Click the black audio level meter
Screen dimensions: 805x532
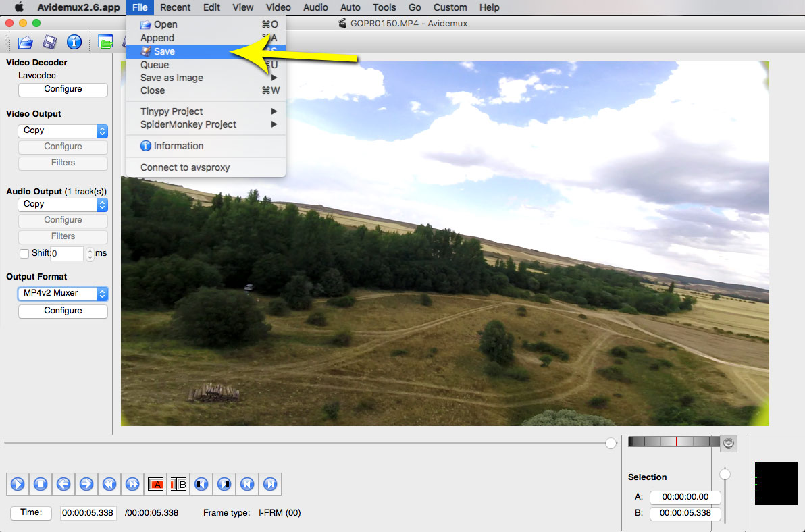tap(776, 483)
